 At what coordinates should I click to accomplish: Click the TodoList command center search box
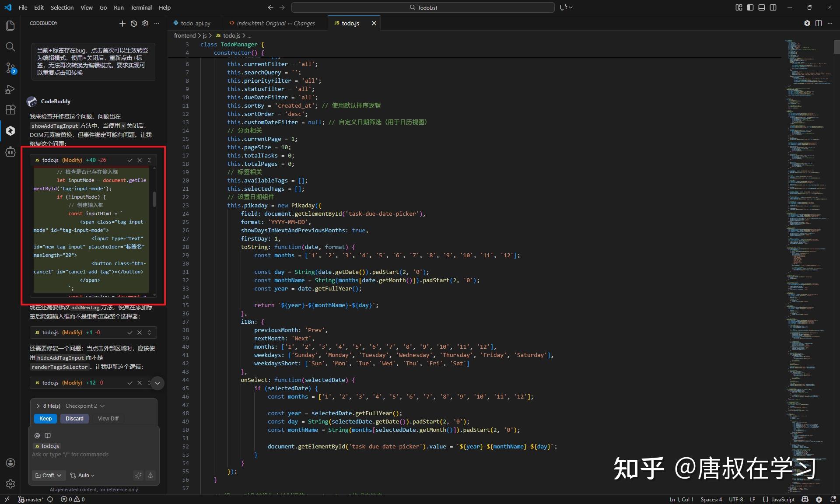tap(423, 7)
